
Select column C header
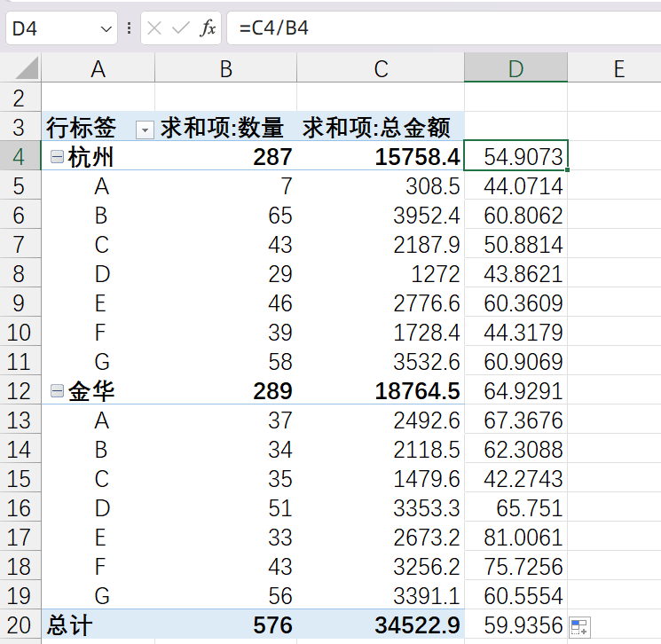tap(381, 67)
